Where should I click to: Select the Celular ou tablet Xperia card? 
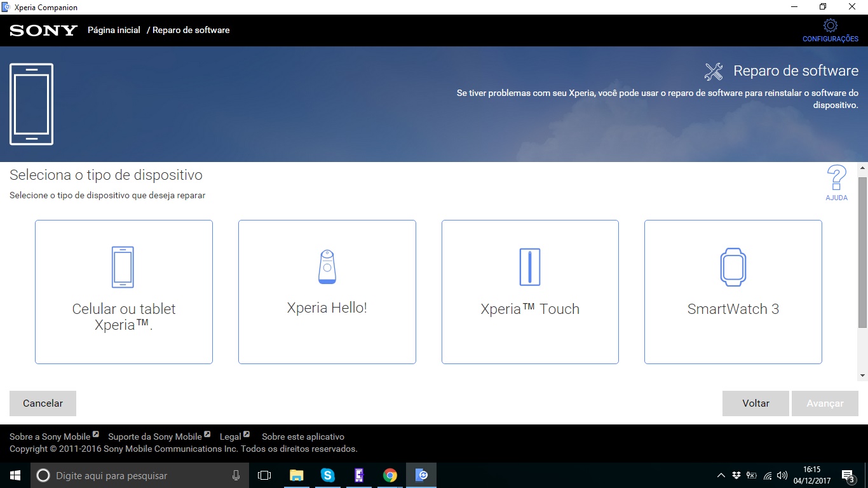(x=124, y=292)
